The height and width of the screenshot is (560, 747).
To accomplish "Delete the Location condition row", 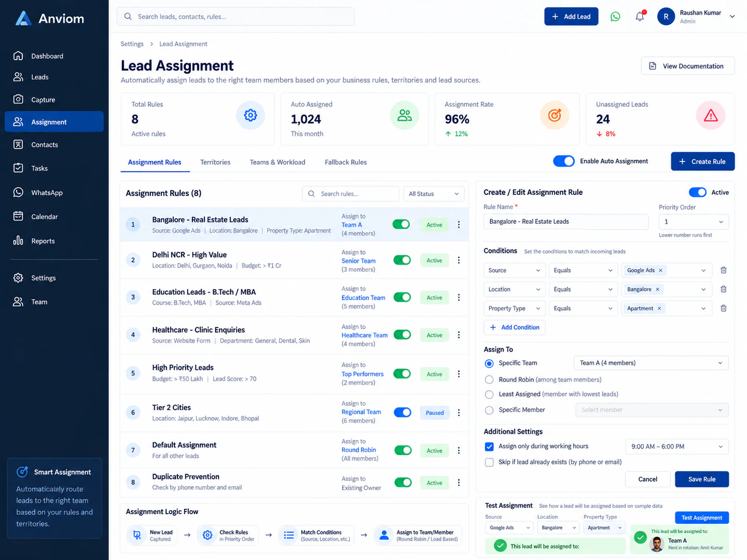I will tap(723, 289).
